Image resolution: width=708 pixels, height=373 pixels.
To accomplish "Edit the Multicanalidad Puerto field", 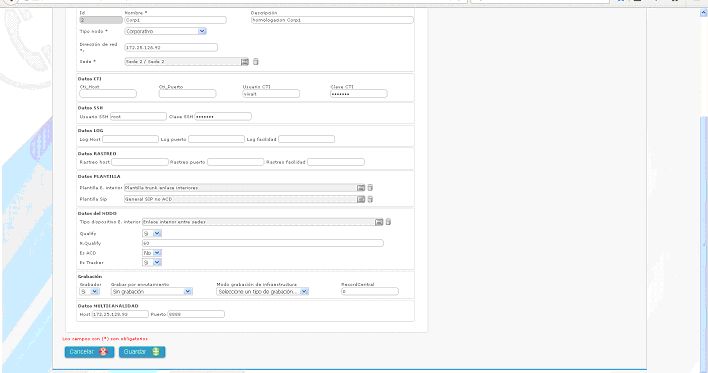I will 196,314.
